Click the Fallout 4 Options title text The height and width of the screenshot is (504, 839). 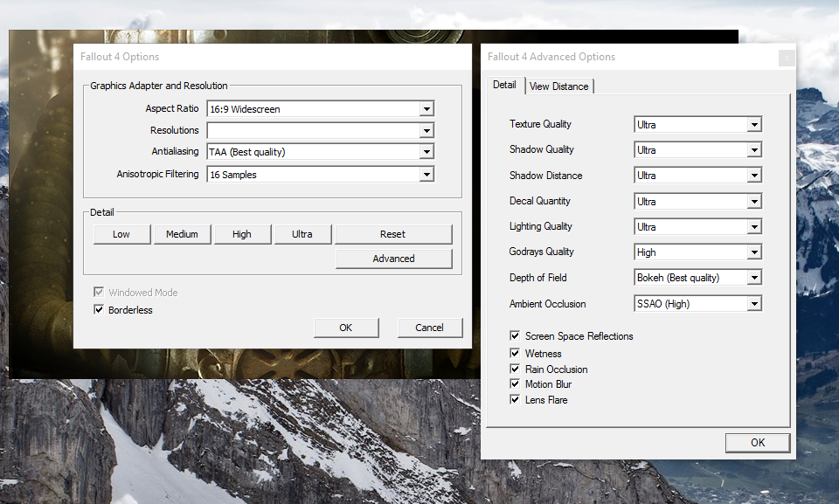(120, 57)
